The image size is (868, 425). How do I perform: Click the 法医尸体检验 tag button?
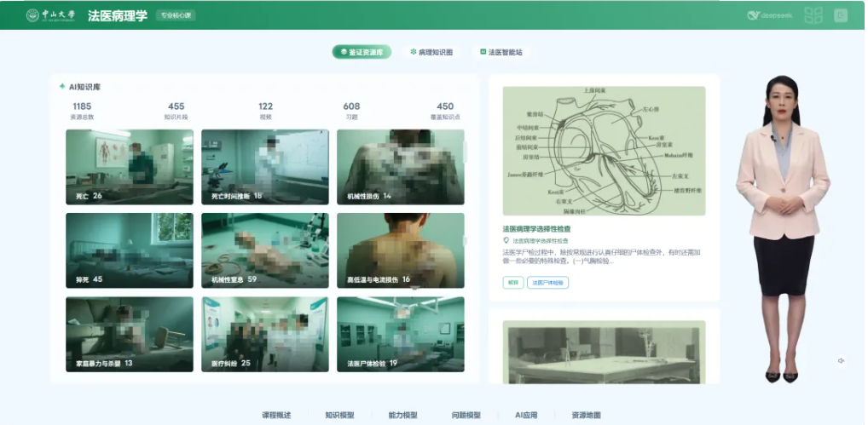(x=548, y=283)
